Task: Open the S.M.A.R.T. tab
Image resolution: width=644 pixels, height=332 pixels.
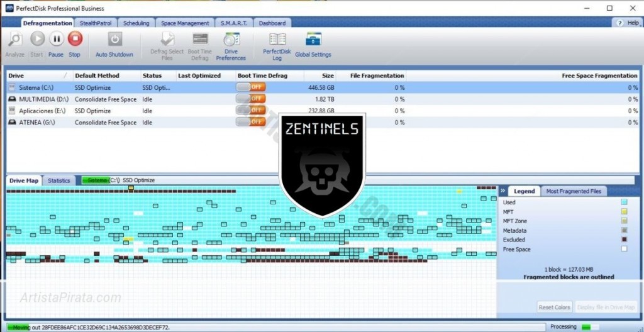Action: coord(234,23)
